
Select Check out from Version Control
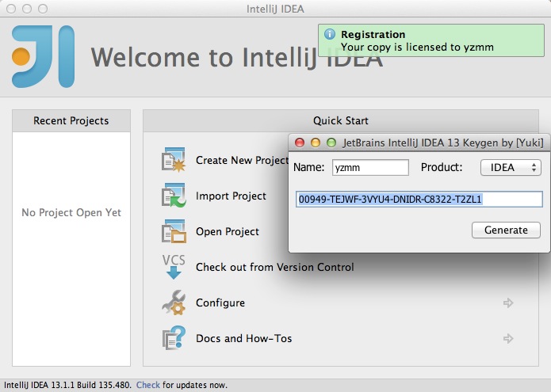(x=275, y=267)
